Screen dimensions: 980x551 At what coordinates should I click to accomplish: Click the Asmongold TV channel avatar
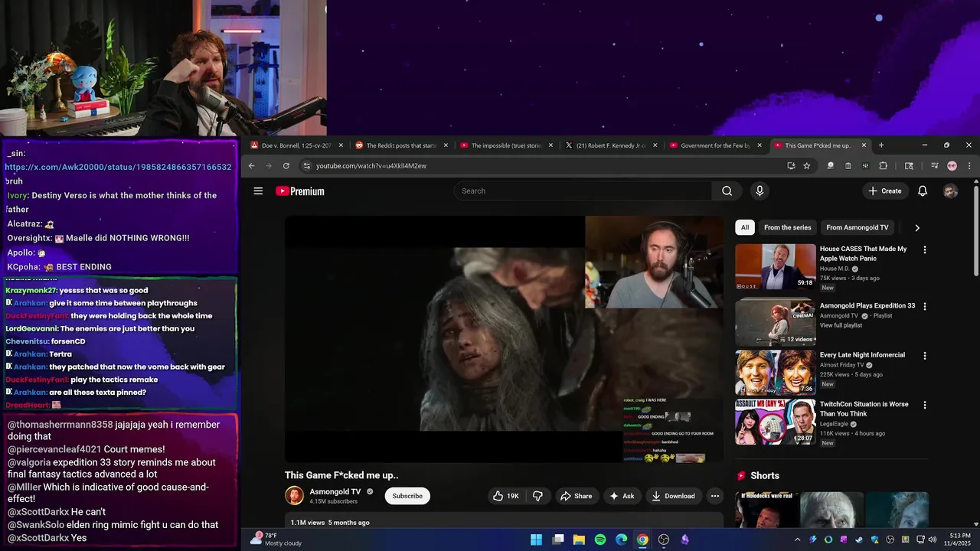point(294,496)
